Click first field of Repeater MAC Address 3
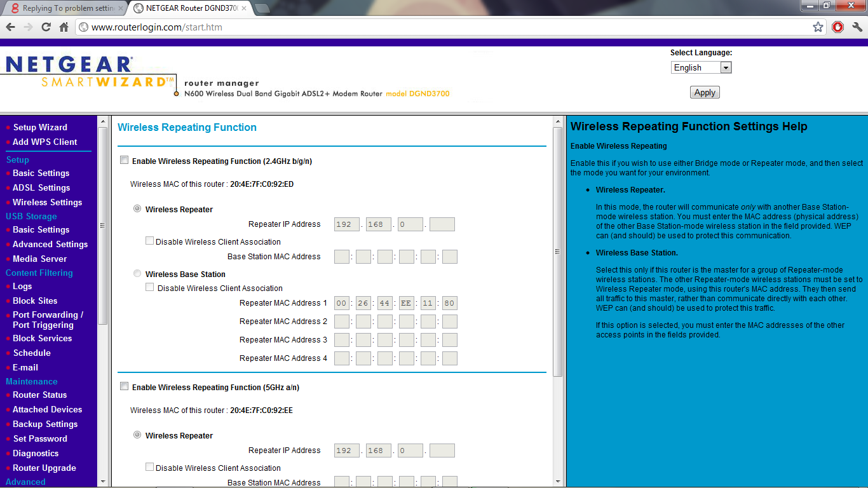The image size is (868, 488). tap(342, 340)
